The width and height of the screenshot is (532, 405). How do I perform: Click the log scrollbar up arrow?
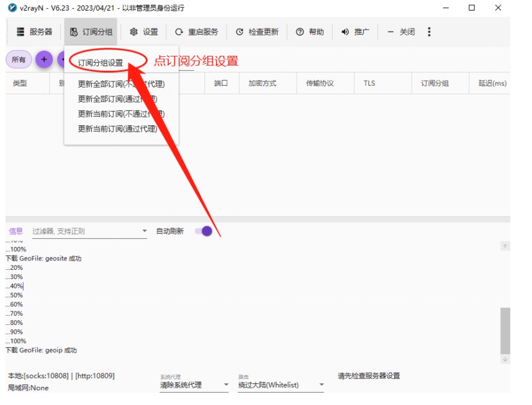(x=505, y=246)
